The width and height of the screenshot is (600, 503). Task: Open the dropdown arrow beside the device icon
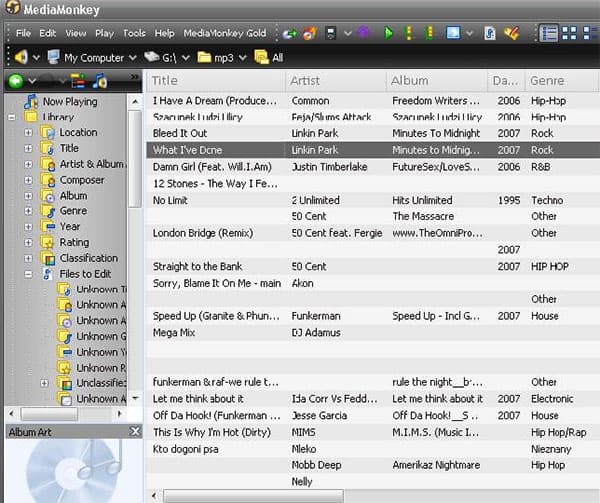[347, 34]
